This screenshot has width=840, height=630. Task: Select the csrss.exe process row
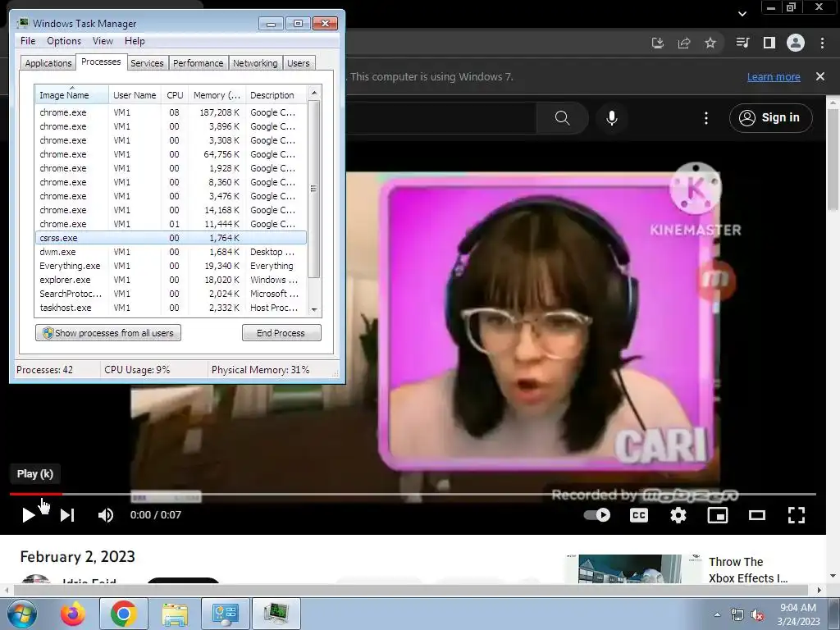171,238
